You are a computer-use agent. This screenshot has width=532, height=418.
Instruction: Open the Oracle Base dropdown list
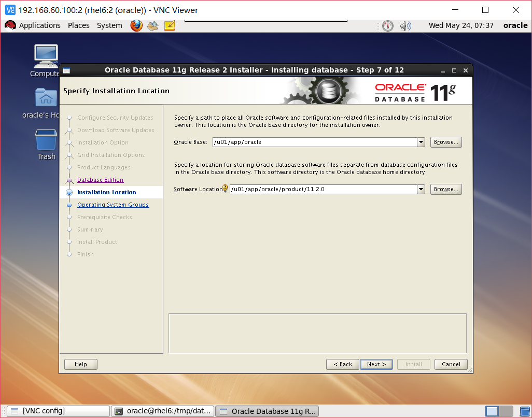[x=421, y=142]
